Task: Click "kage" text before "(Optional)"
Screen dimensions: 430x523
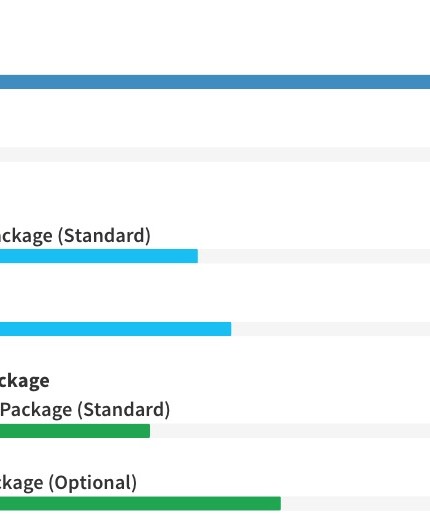Action: (x=22, y=483)
